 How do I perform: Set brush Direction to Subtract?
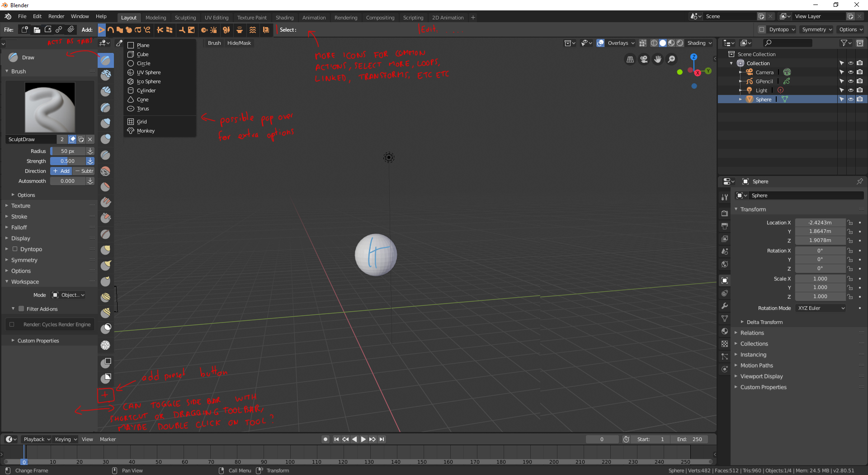pyautogui.click(x=84, y=171)
